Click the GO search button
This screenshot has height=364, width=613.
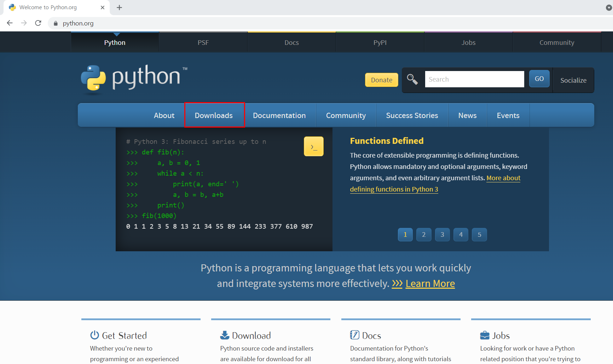(x=539, y=79)
